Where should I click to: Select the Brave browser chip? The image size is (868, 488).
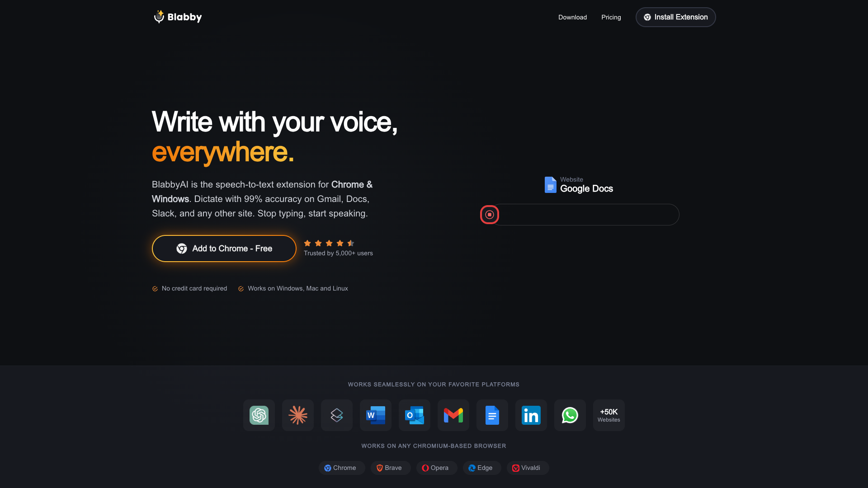tap(391, 468)
